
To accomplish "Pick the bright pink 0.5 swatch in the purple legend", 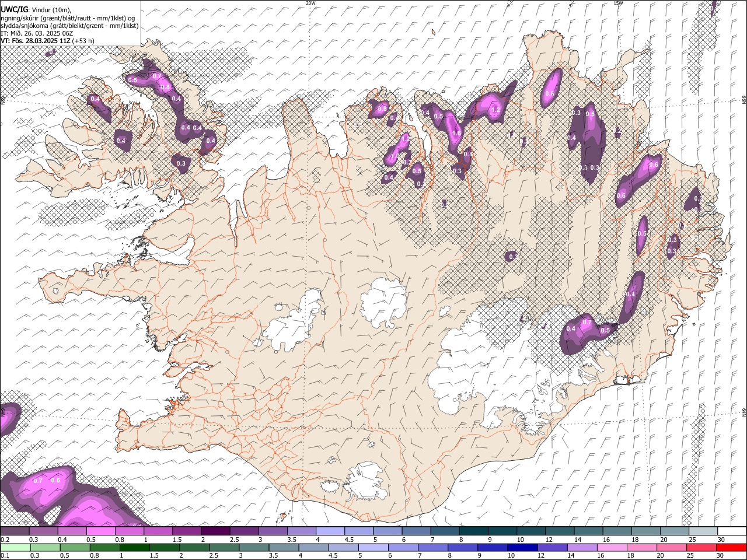I will pos(100,531).
